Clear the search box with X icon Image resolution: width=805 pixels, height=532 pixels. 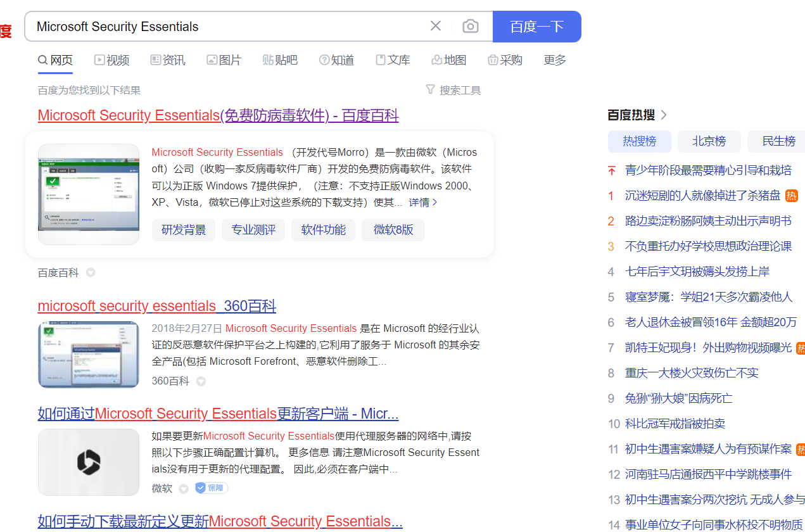point(436,26)
